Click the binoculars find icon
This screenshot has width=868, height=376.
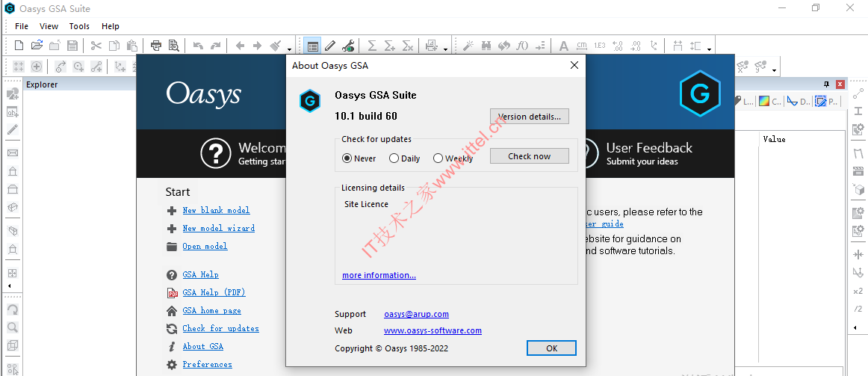point(486,46)
